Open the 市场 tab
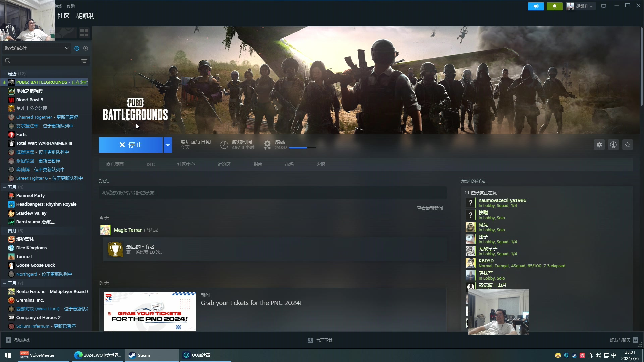The image size is (644, 362). coord(289,165)
